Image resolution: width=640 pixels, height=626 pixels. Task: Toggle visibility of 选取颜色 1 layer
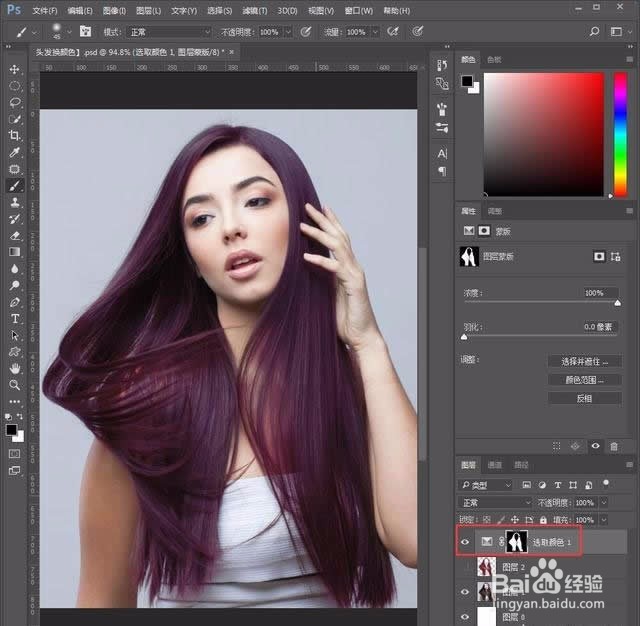coord(465,542)
